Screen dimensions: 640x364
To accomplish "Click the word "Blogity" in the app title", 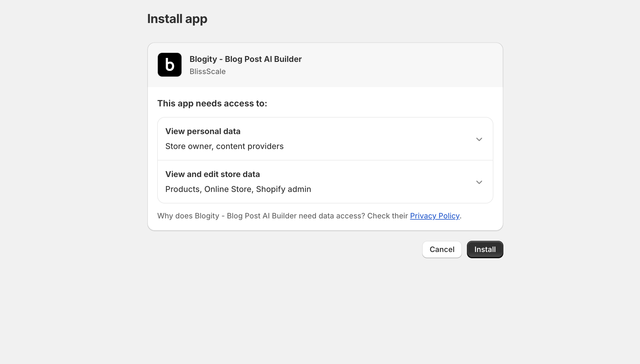I will [x=203, y=59].
